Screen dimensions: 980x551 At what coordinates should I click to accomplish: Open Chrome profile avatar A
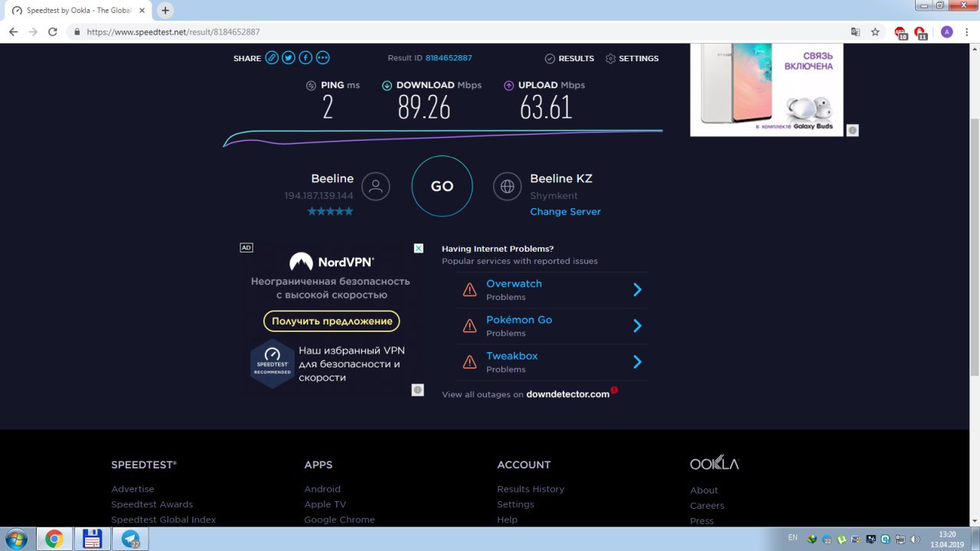point(947,32)
